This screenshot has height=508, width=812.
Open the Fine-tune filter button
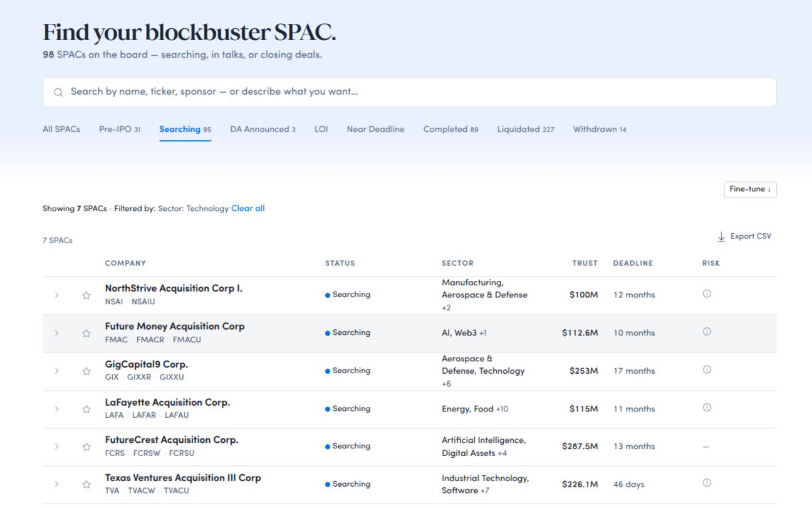[750, 189]
